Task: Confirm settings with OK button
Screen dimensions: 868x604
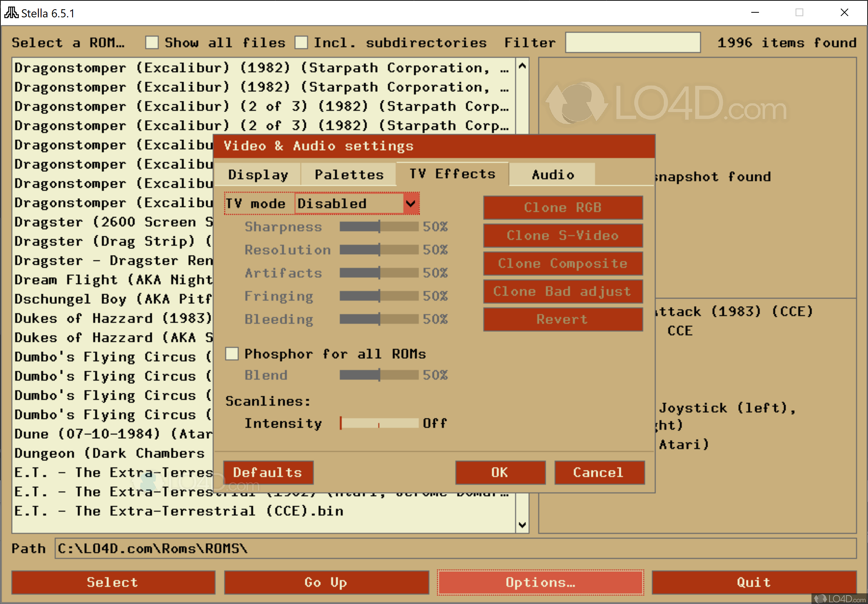Action: pos(500,472)
